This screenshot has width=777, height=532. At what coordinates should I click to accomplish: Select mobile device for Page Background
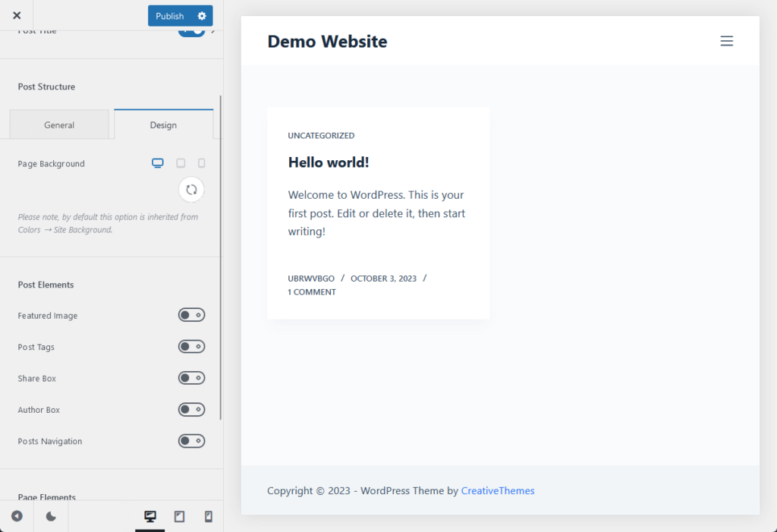202,163
